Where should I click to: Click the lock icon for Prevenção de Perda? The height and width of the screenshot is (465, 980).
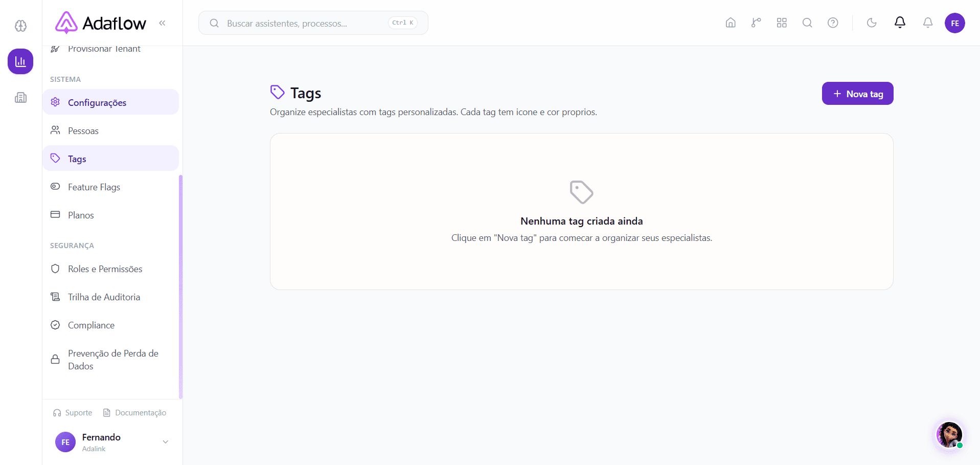[55, 359]
